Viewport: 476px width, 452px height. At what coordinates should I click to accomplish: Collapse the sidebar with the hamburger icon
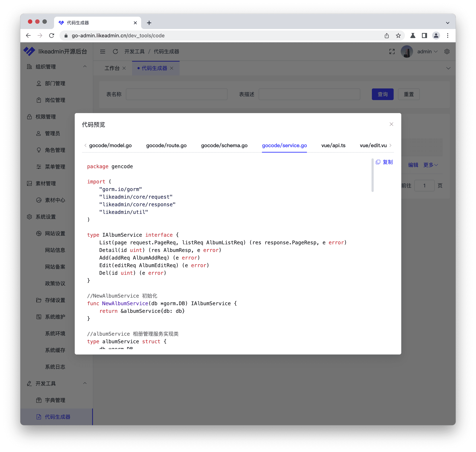(103, 51)
